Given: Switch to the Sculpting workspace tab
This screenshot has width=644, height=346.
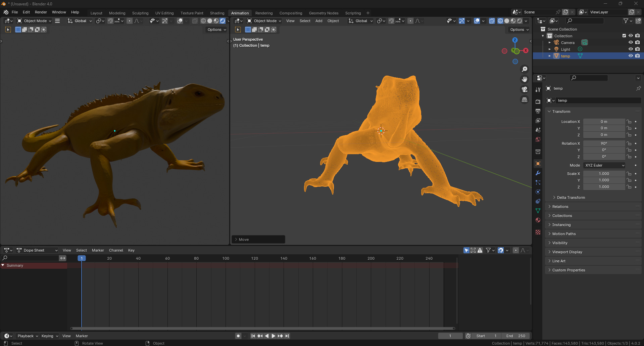Looking at the screenshot, I should 140,13.
